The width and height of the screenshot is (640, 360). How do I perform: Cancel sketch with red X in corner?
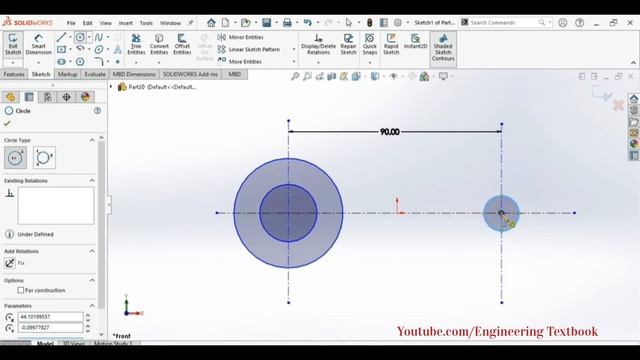click(x=618, y=105)
